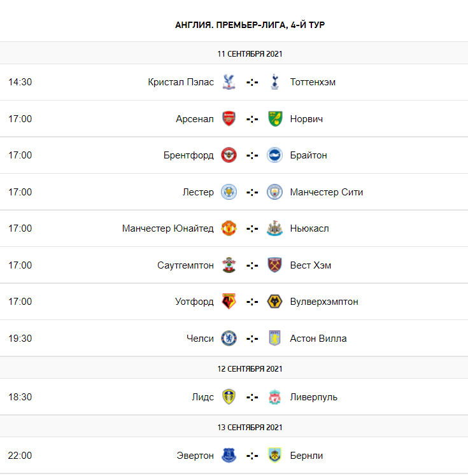Open the Лестер team link
Image resolution: width=468 pixels, height=476 pixels.
pos(198,192)
